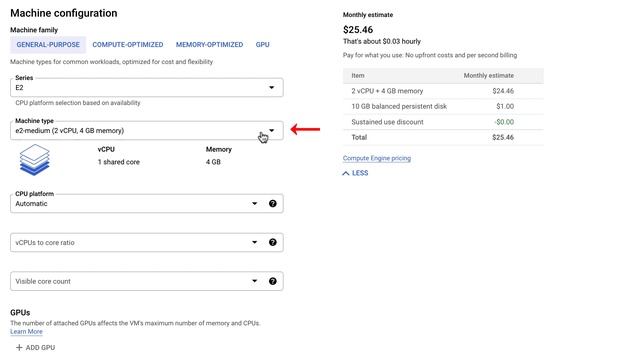Click the 'Sustained use discount' row
Image resolution: width=640 pixels, height=360 pixels.
(443, 122)
